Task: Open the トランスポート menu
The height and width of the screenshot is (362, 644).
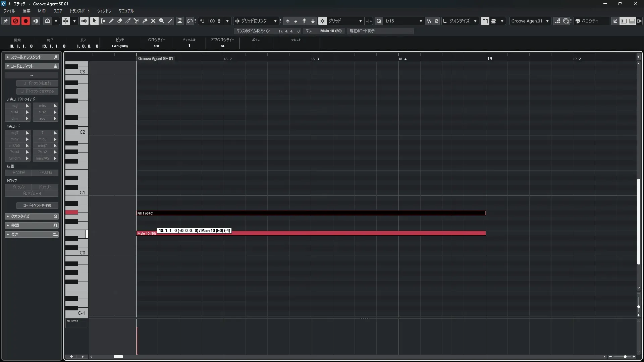Action: pos(80,11)
